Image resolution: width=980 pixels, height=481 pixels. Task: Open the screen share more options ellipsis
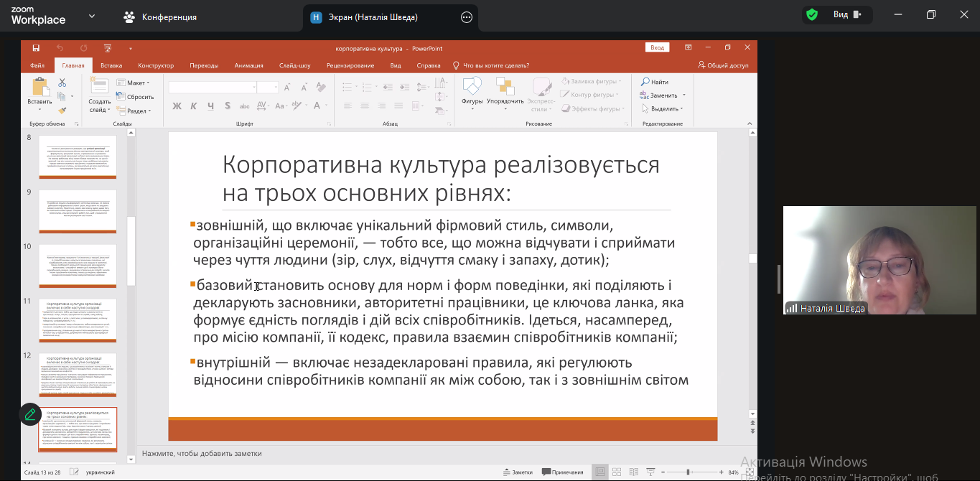tap(467, 17)
